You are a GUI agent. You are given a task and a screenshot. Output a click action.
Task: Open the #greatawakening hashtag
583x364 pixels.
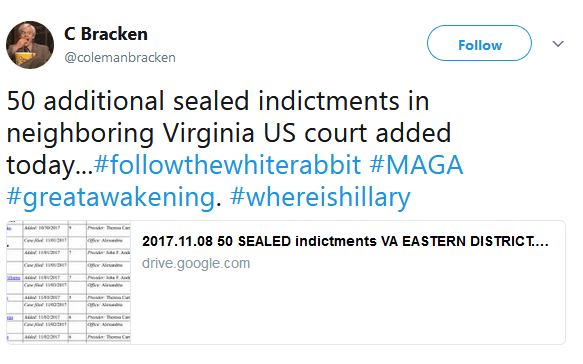click(111, 197)
